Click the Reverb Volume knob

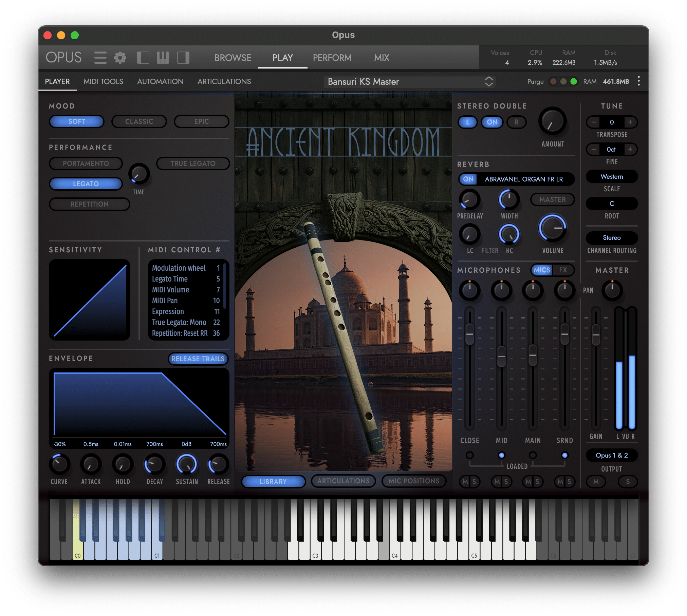pyautogui.click(x=552, y=228)
